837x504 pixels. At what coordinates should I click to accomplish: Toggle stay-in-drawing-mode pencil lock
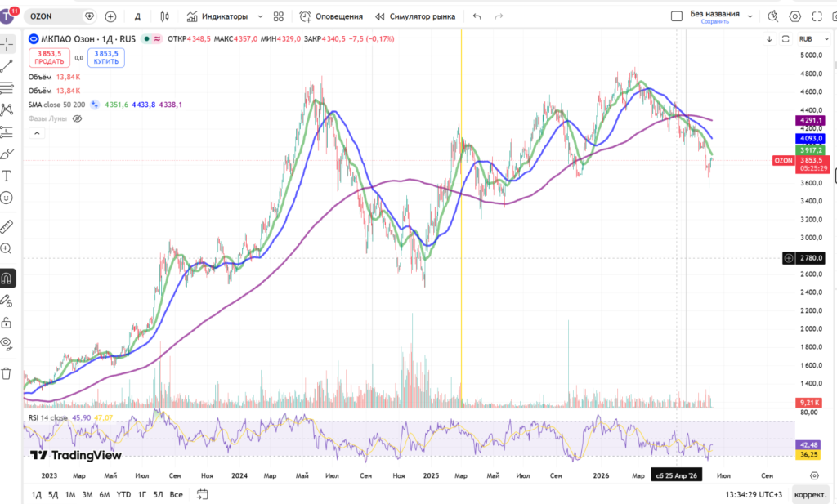point(7,301)
